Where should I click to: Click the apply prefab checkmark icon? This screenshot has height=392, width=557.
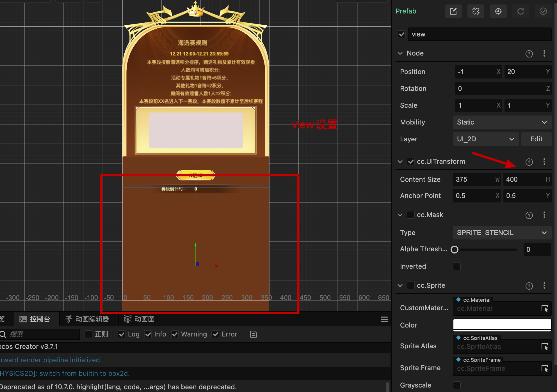click(543, 11)
